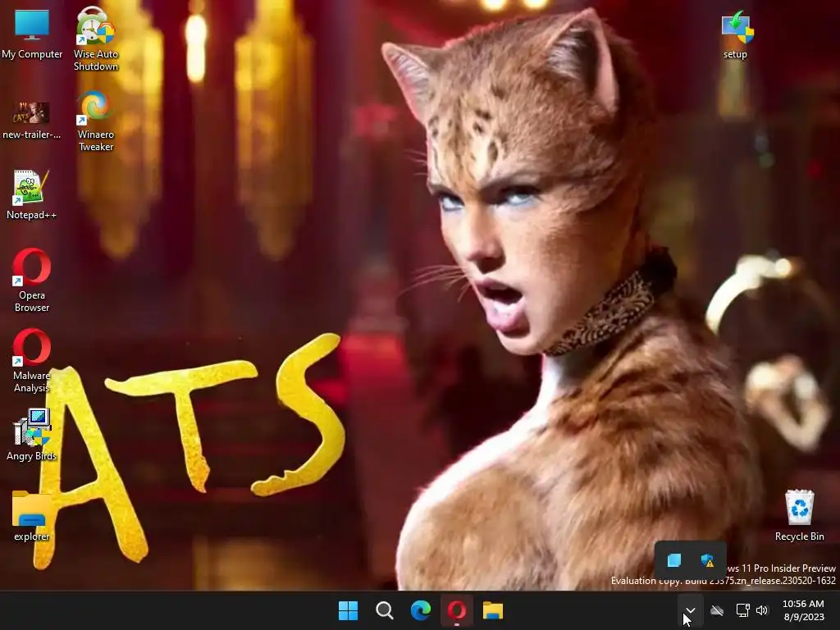This screenshot has width=840, height=630.
Task: Select the My Computer desktop icon
Action: pos(32,33)
